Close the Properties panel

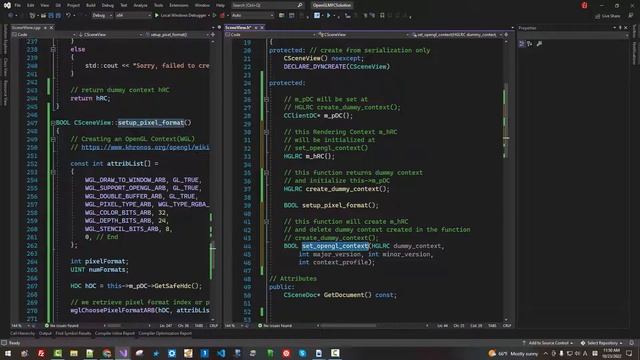626,28
